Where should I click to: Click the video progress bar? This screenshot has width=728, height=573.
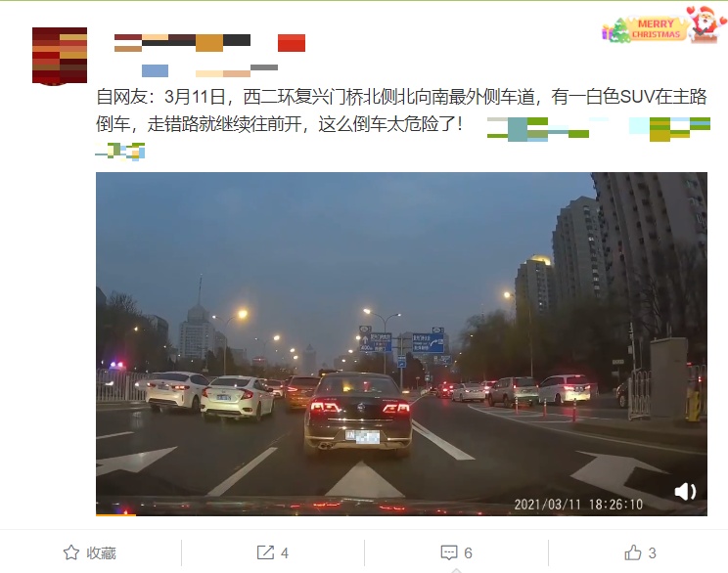coord(401,514)
